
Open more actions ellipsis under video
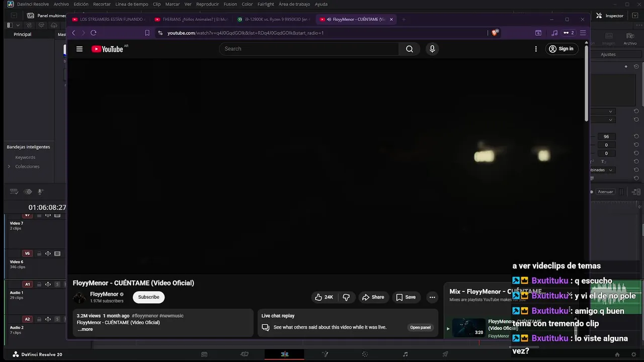click(x=432, y=297)
